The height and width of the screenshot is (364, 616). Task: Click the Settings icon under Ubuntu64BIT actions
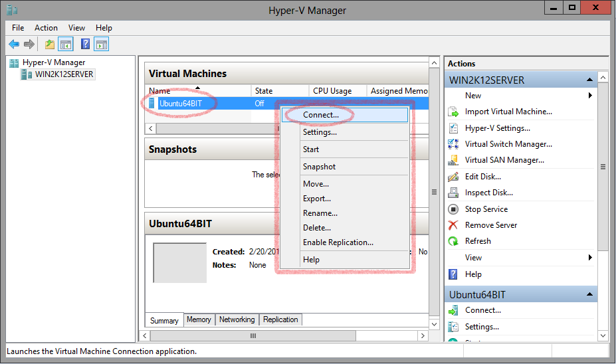[x=453, y=327]
